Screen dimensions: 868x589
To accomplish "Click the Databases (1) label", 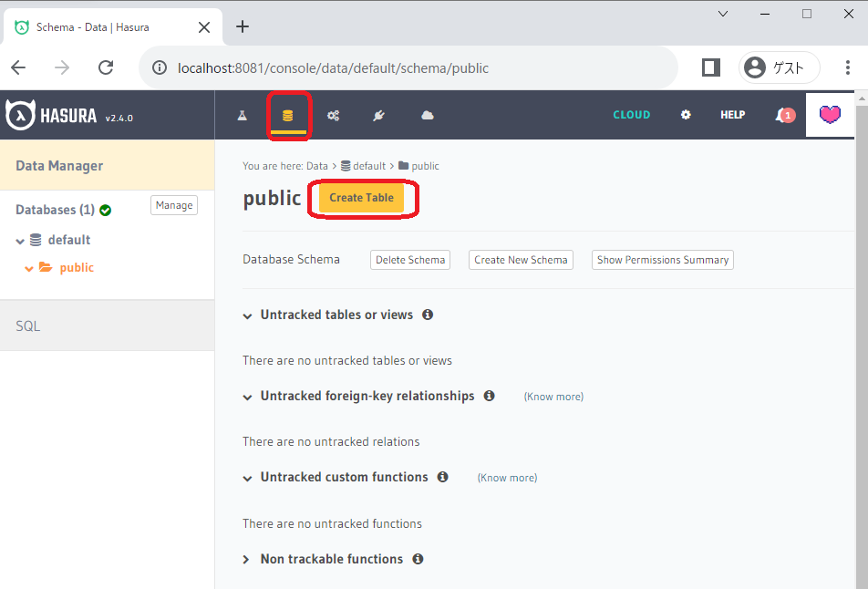I will click(x=55, y=210).
